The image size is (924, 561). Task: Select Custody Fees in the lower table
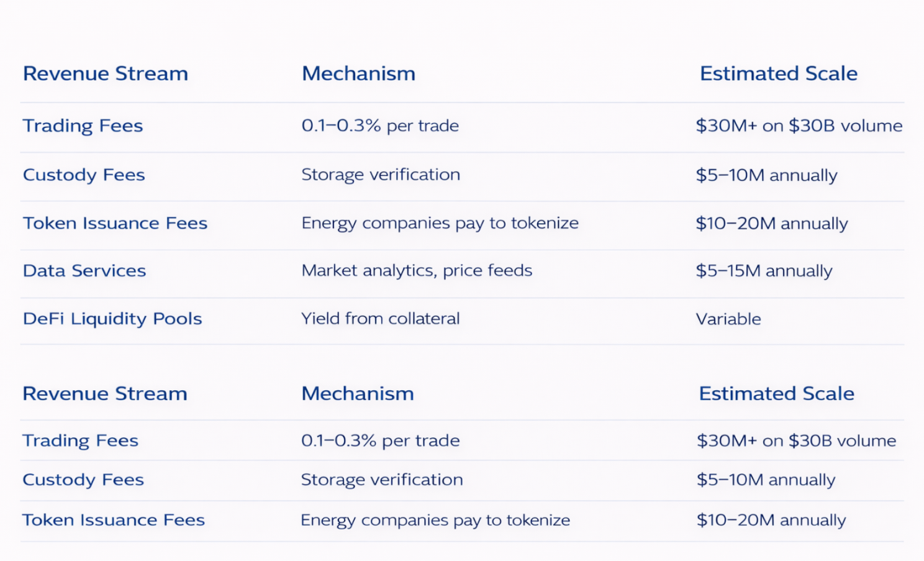(83, 480)
